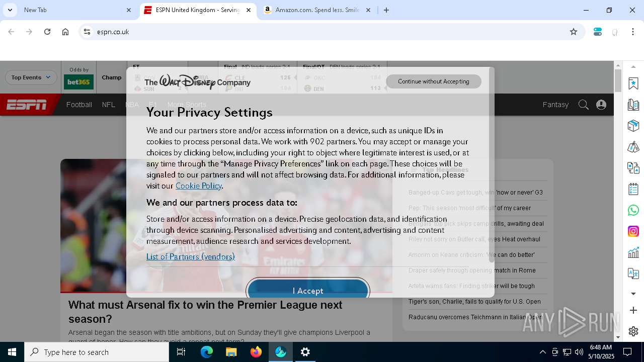644x362 pixels.
Task: Close the Amazon.com tab
Action: point(368,10)
